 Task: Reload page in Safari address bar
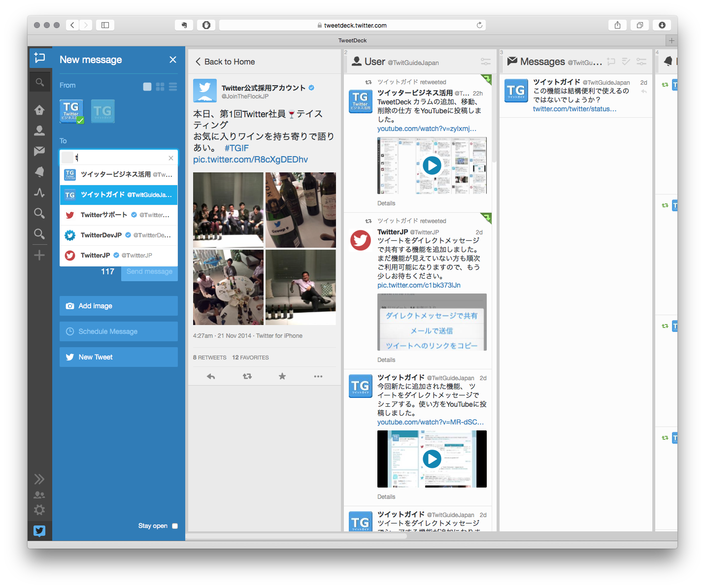coord(479,25)
